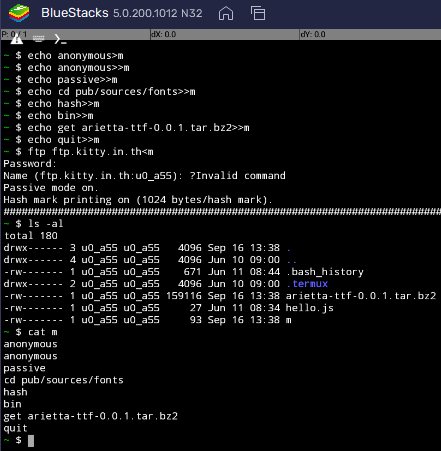Go to BlueStacks home screen
The image size is (441, 451).
[226, 13]
